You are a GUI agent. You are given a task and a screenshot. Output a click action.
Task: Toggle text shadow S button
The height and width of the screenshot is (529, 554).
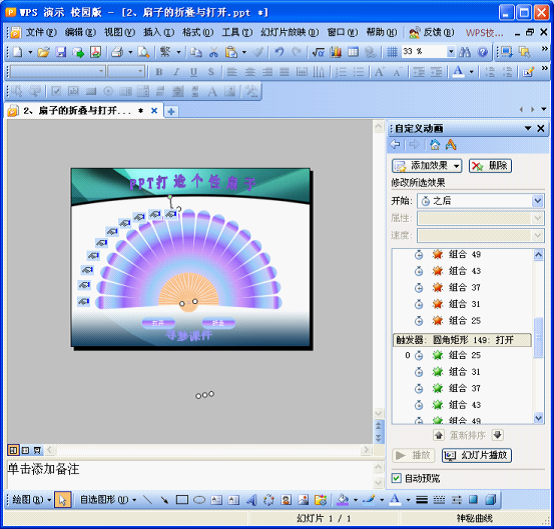click(211, 72)
